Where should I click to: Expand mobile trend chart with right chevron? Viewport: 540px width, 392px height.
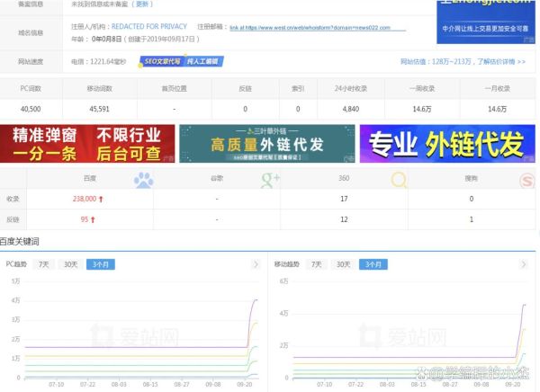point(524,264)
